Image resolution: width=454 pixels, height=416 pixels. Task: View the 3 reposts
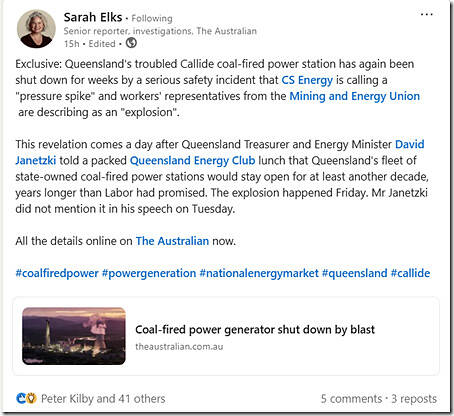414,398
